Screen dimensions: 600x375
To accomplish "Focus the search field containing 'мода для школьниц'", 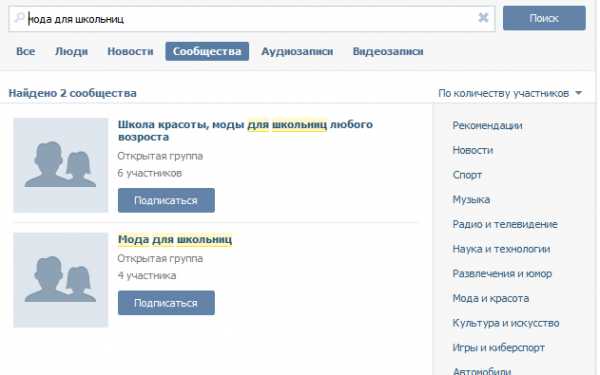I will [x=252, y=19].
